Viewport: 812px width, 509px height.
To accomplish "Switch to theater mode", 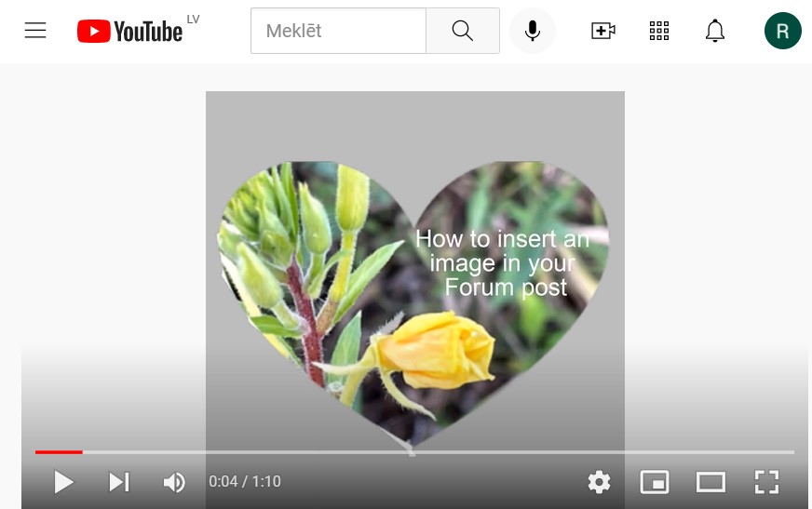I will click(710, 482).
